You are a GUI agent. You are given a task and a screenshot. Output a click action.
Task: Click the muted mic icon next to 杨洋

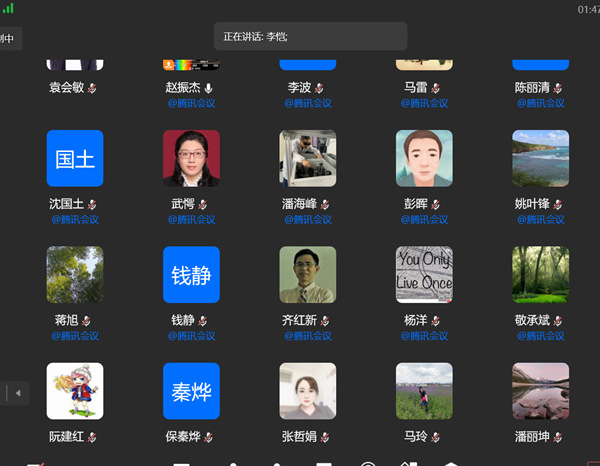click(x=435, y=321)
